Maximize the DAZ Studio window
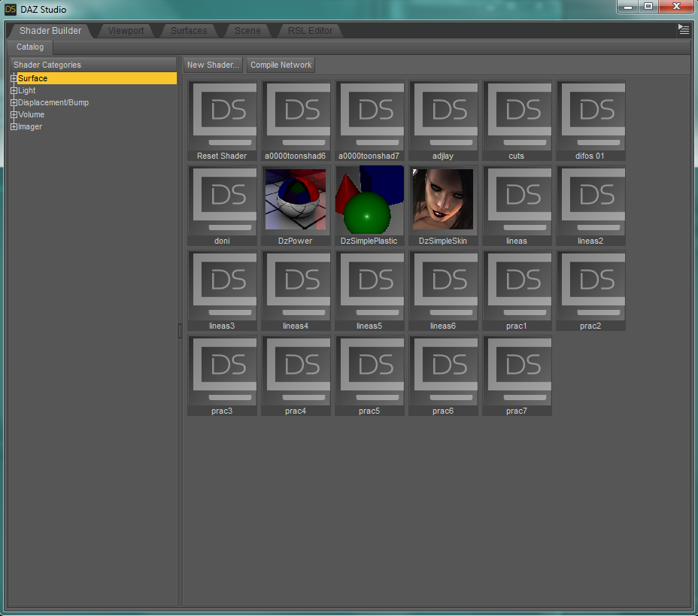 648,6
